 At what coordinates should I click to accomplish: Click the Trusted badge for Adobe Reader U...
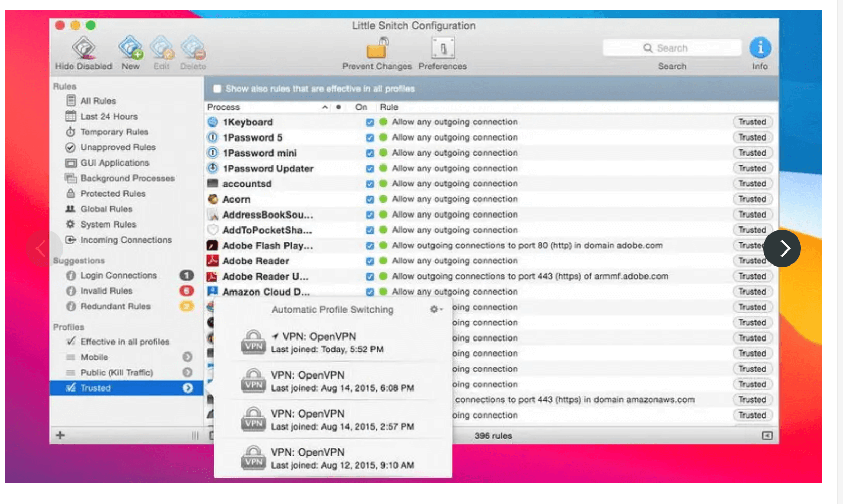pyautogui.click(x=752, y=276)
